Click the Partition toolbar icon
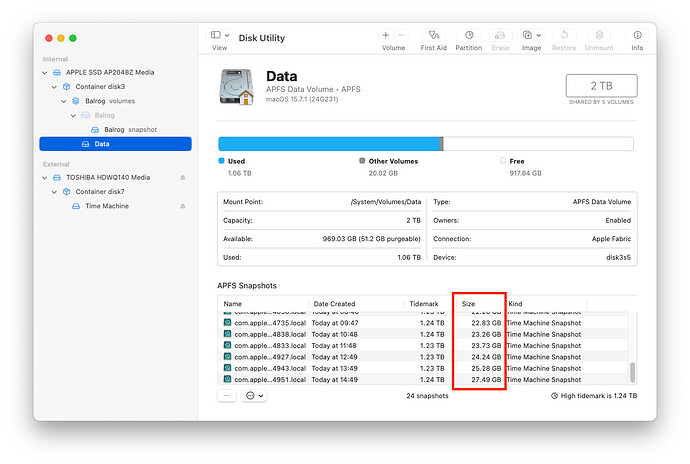 468,36
